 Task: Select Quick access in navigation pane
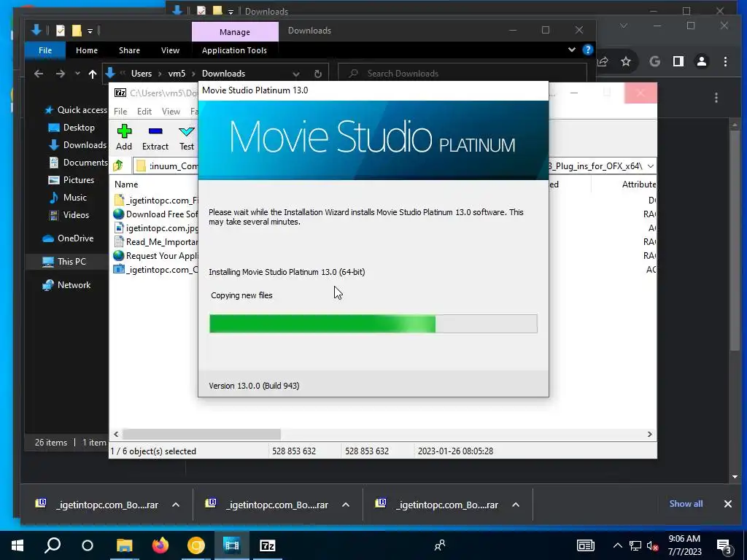(x=76, y=110)
